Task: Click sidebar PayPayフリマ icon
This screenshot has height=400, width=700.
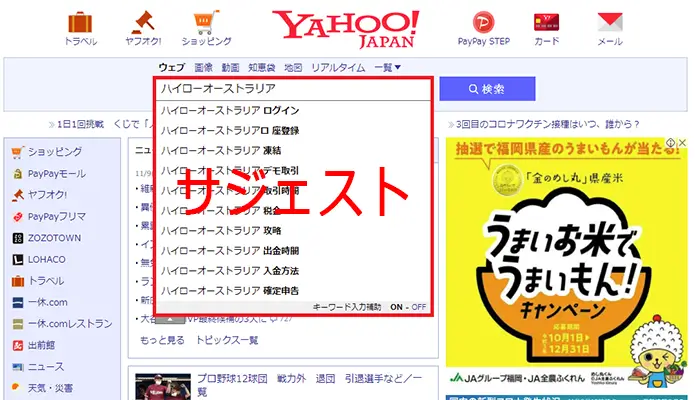Action: [x=17, y=217]
